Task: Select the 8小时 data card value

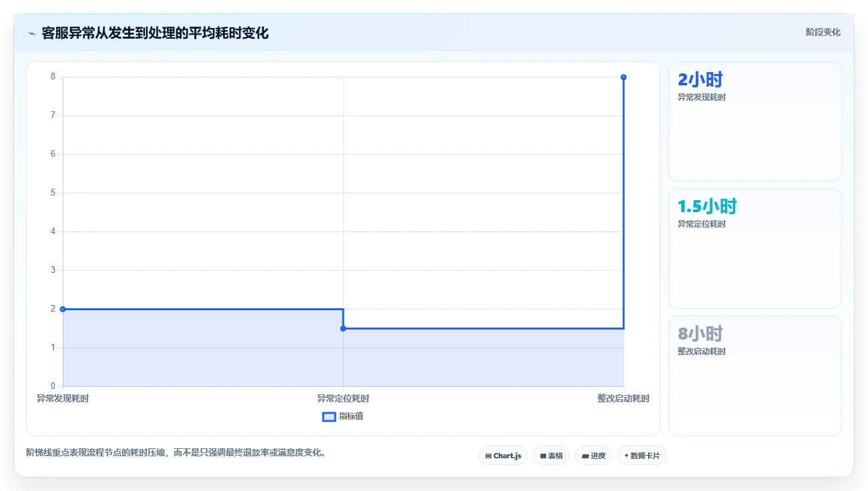Action: click(x=700, y=334)
